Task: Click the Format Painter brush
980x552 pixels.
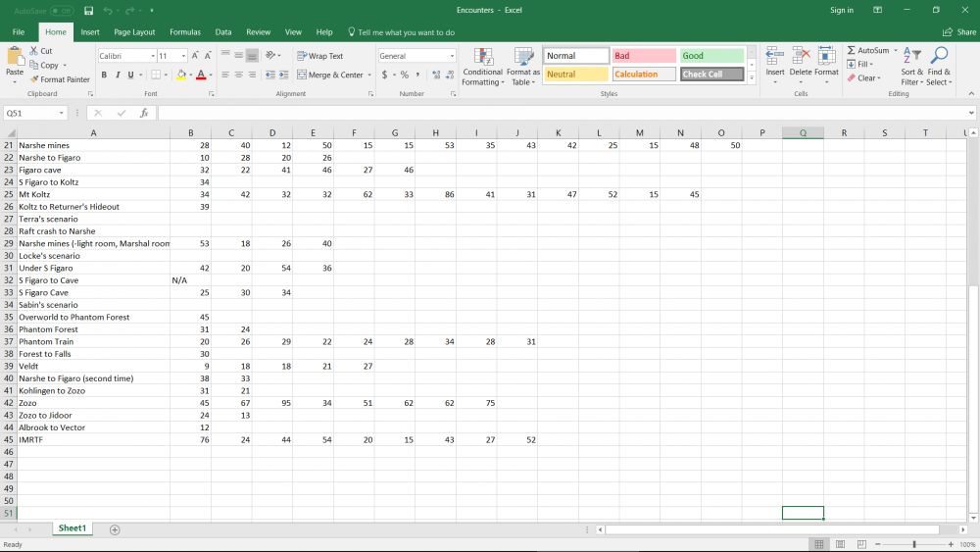Action: pos(34,79)
